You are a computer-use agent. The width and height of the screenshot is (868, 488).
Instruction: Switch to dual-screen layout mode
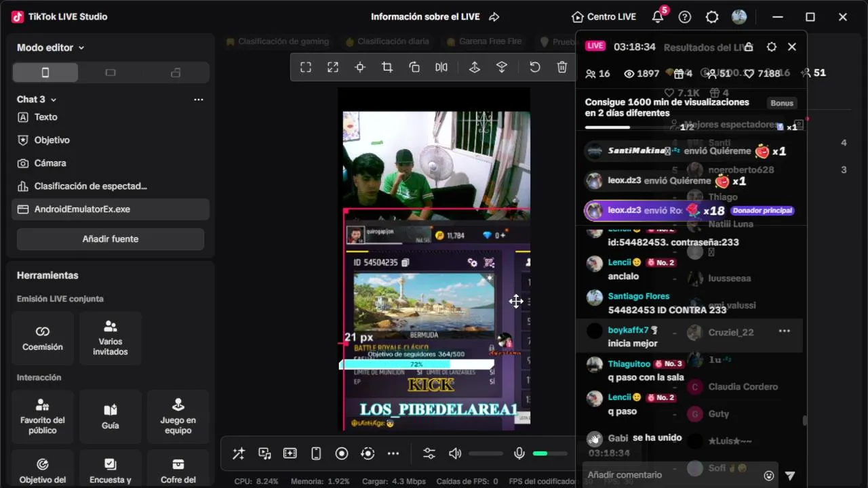click(176, 73)
